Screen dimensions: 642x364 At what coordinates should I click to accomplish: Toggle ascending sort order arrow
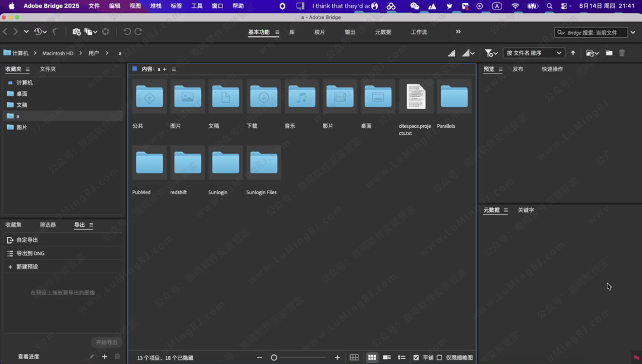(573, 53)
